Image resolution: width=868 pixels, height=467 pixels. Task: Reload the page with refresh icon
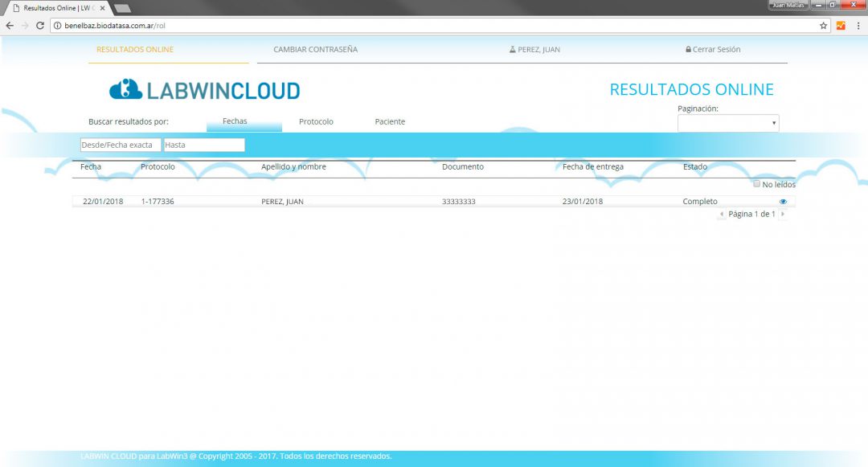pos(39,26)
